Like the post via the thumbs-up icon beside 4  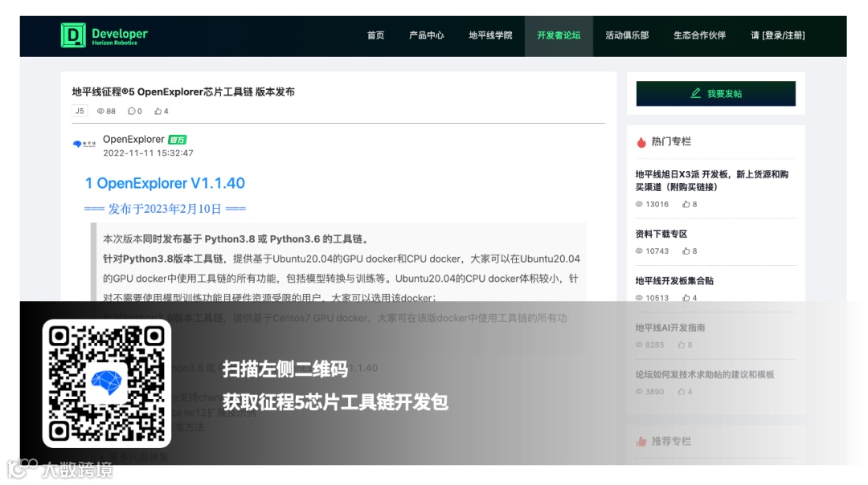point(158,111)
